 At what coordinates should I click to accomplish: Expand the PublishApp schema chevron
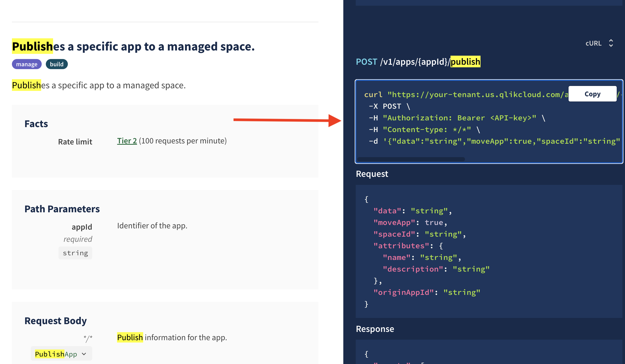(84, 354)
